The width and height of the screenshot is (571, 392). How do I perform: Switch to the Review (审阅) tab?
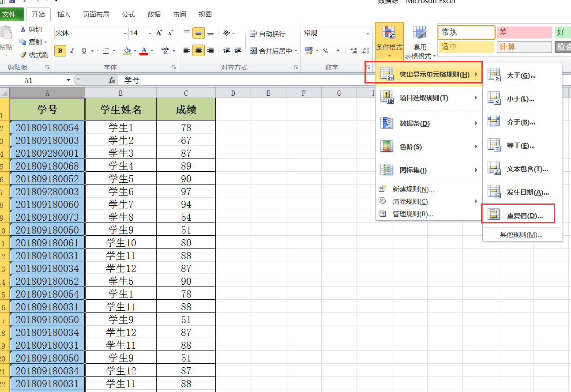coord(180,14)
